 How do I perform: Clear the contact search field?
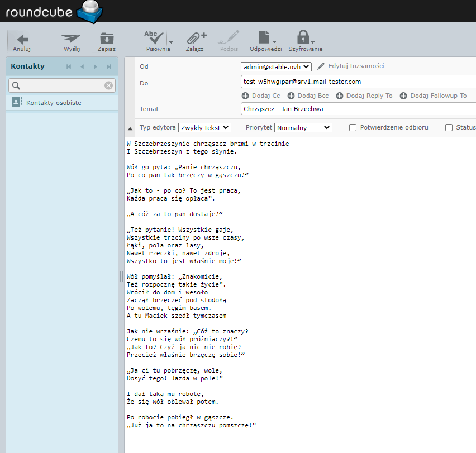[x=109, y=85]
